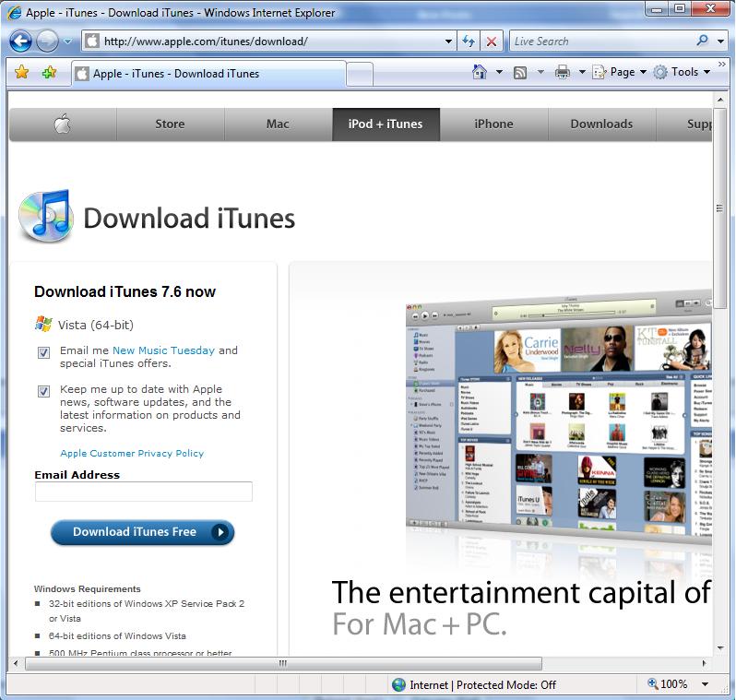Click the Download iTunes Free button
This screenshot has width=736, height=700.
[x=142, y=532]
